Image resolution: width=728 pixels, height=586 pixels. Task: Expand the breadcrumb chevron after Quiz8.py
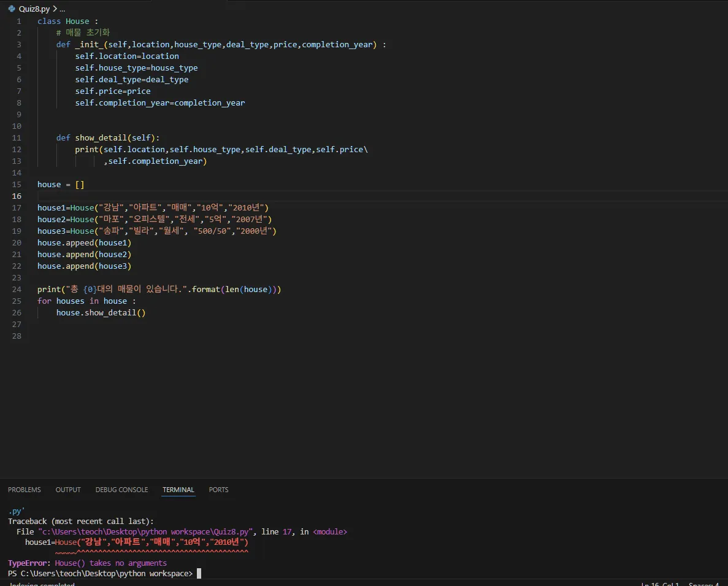coord(55,9)
